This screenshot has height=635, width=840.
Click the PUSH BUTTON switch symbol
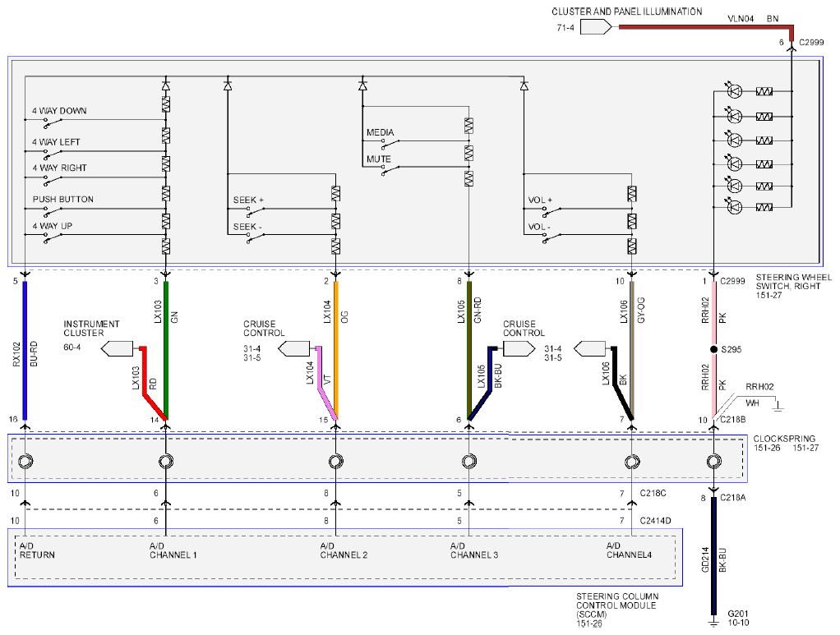(53, 212)
